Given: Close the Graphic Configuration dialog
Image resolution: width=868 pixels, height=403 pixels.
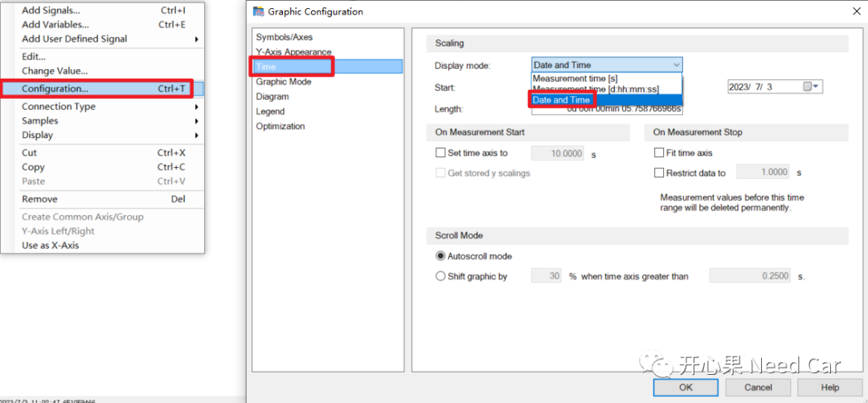Looking at the screenshot, I should tap(853, 11).
